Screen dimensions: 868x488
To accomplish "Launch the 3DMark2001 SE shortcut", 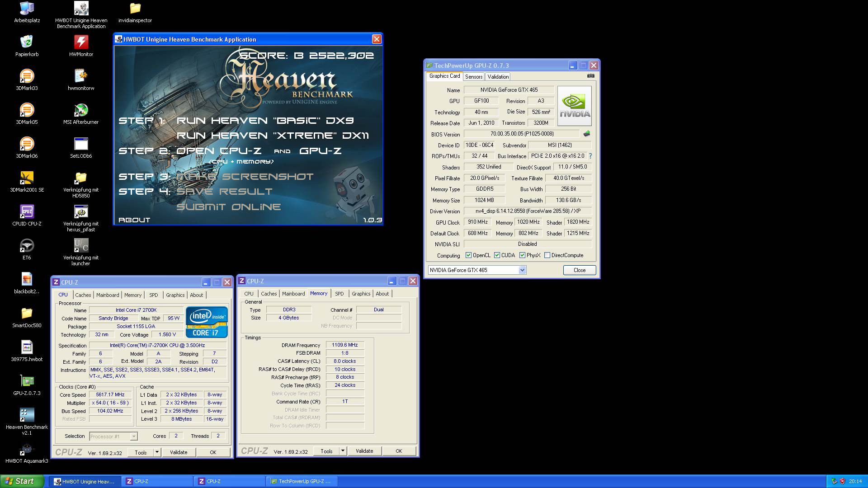I will point(27,182).
